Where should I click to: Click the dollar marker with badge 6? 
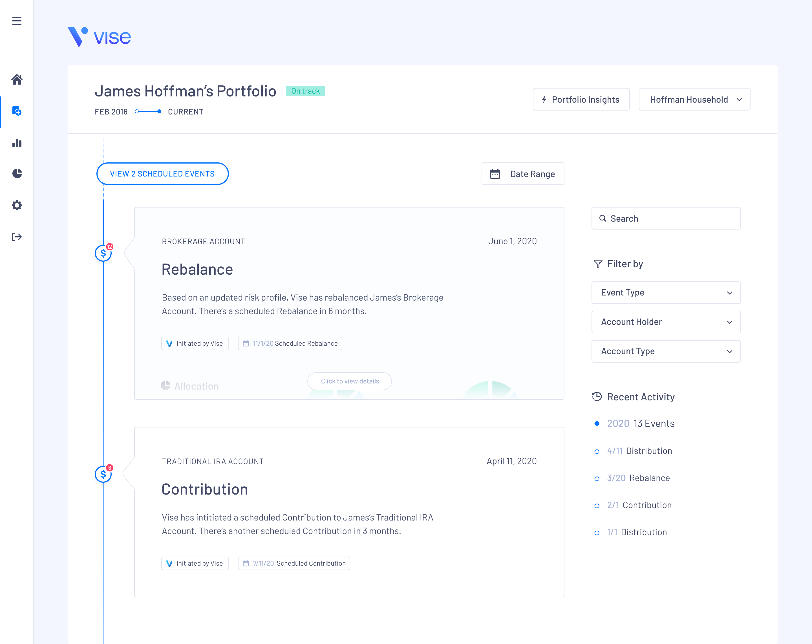103,474
